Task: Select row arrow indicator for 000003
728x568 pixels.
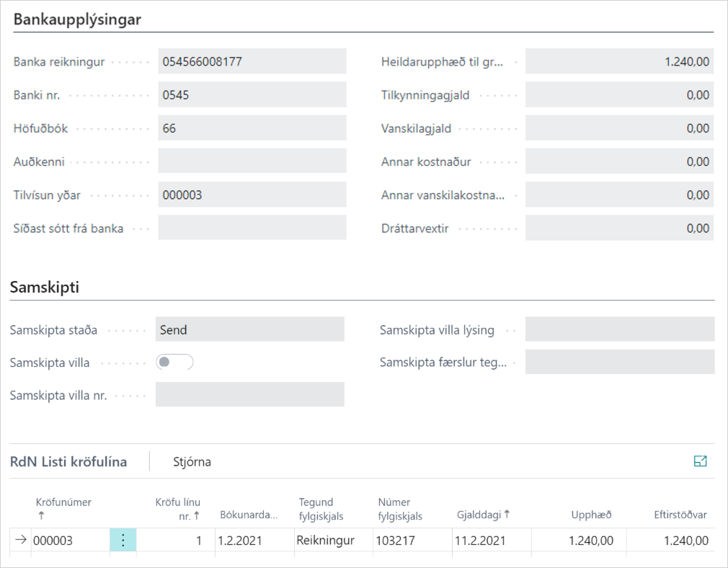Action: coord(20,541)
